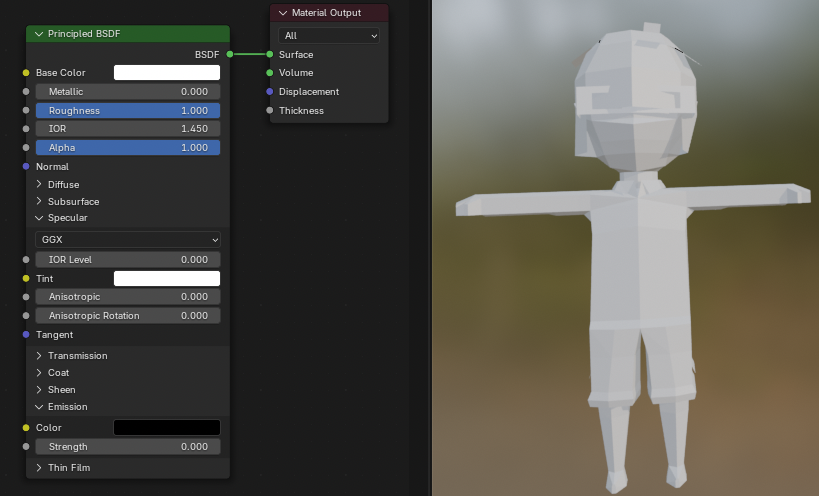Select the Material Output node title
The image size is (819, 496).
point(326,13)
